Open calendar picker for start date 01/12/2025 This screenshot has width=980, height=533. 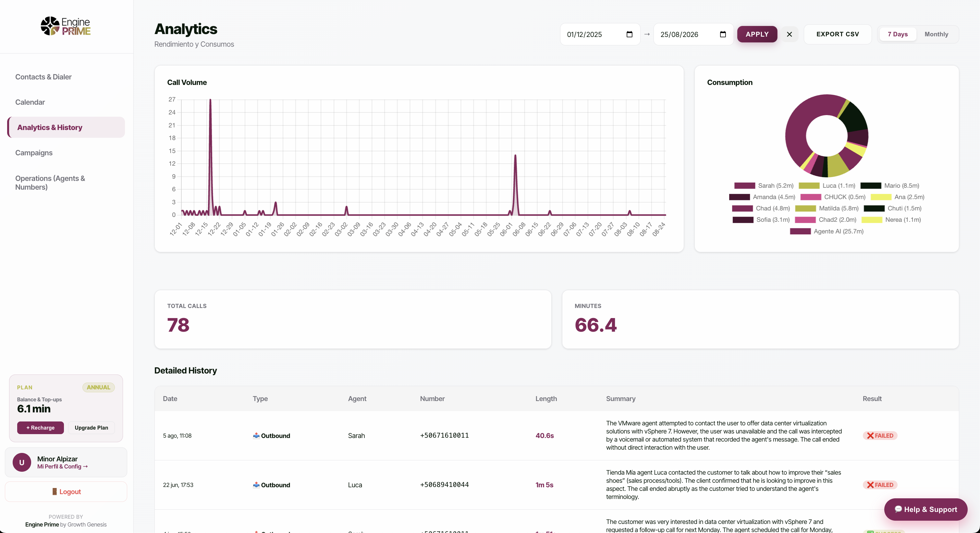click(629, 34)
